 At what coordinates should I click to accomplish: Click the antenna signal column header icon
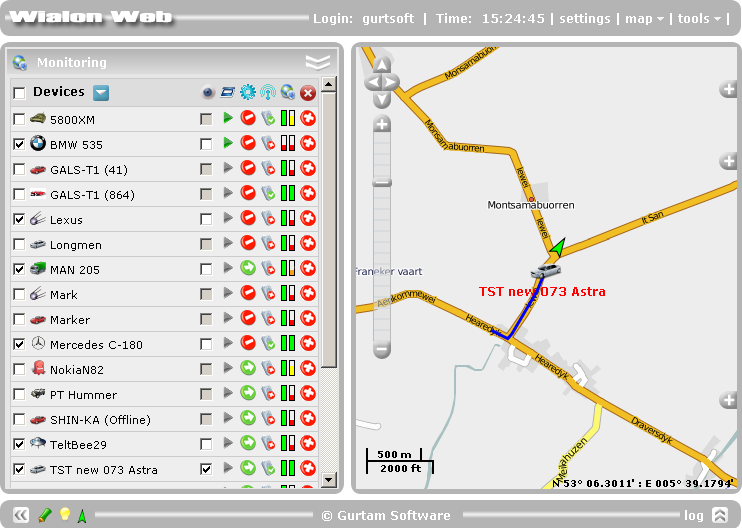(268, 92)
